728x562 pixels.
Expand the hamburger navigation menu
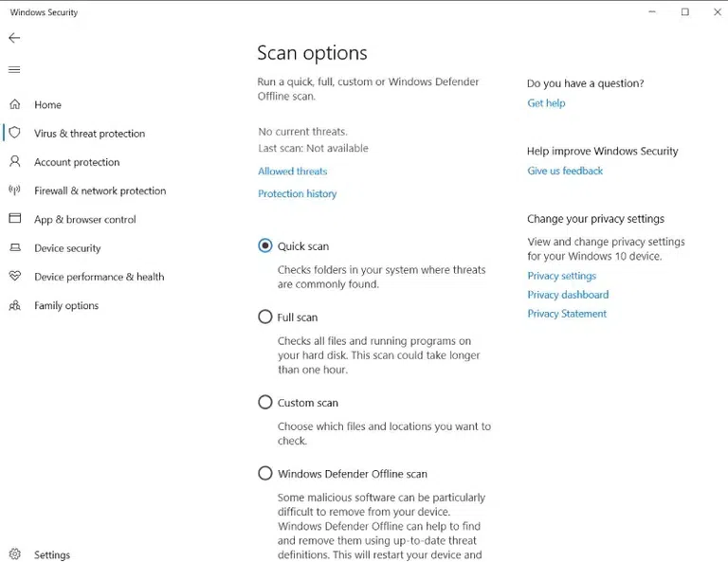tap(14, 70)
